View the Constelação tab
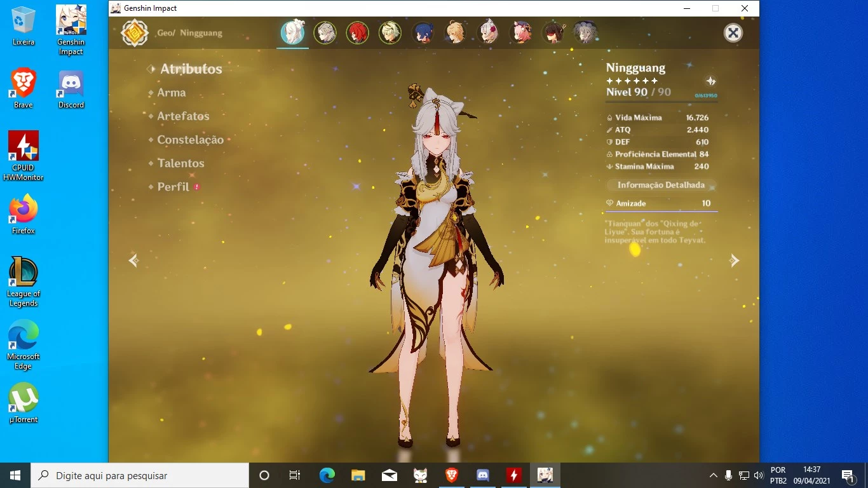The image size is (868, 488). (x=191, y=140)
